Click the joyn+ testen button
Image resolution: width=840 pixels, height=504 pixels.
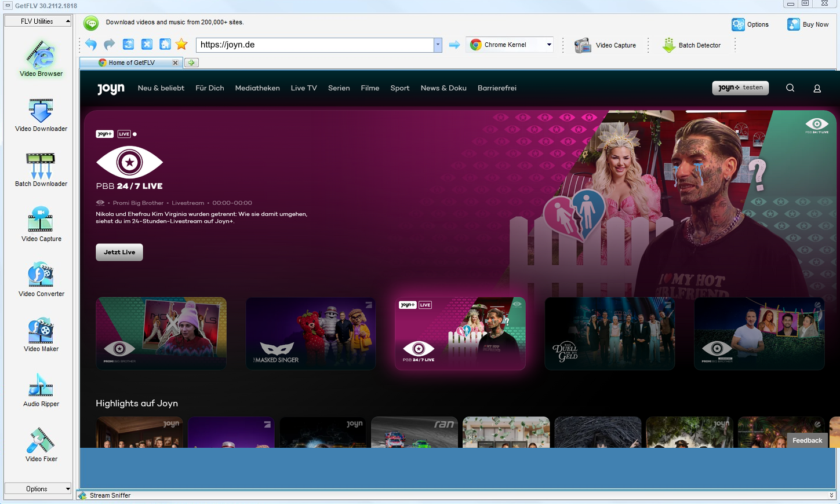coord(740,87)
